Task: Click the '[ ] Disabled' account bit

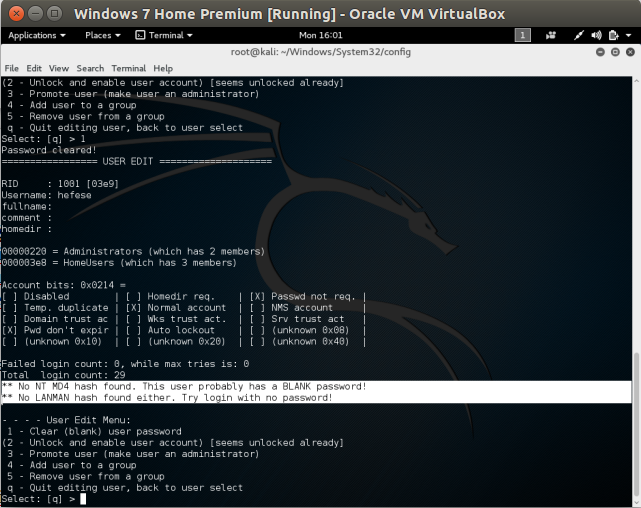Action: point(36,296)
